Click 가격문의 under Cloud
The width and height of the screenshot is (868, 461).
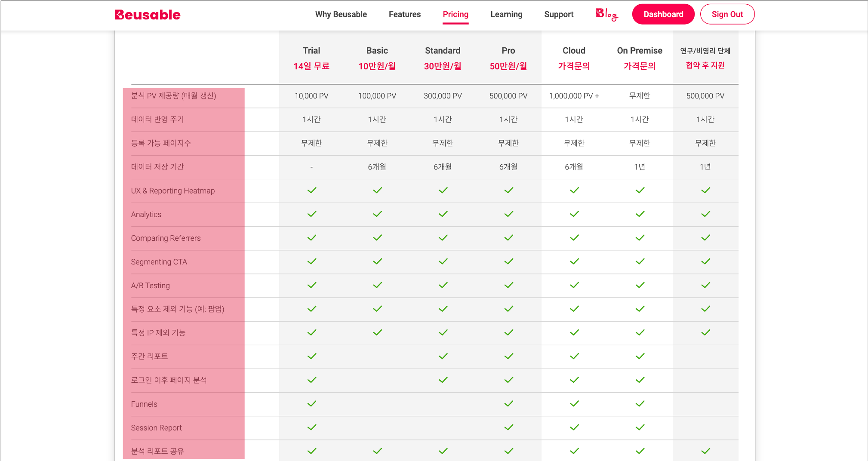pos(574,66)
